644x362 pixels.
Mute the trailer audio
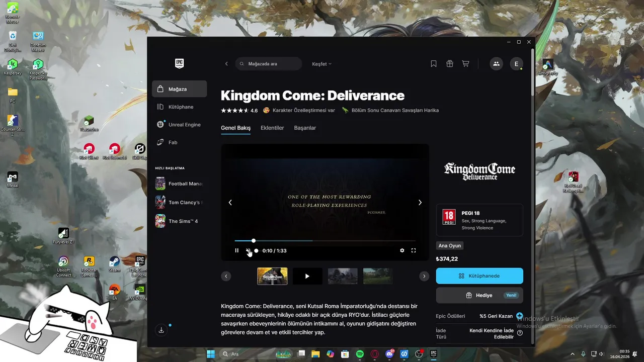point(248,250)
